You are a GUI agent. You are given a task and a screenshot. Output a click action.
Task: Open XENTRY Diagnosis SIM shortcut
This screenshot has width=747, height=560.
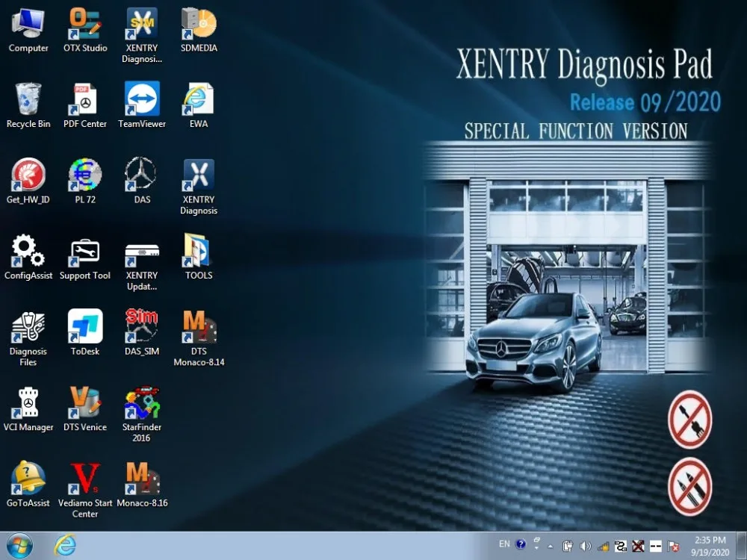tap(141, 35)
